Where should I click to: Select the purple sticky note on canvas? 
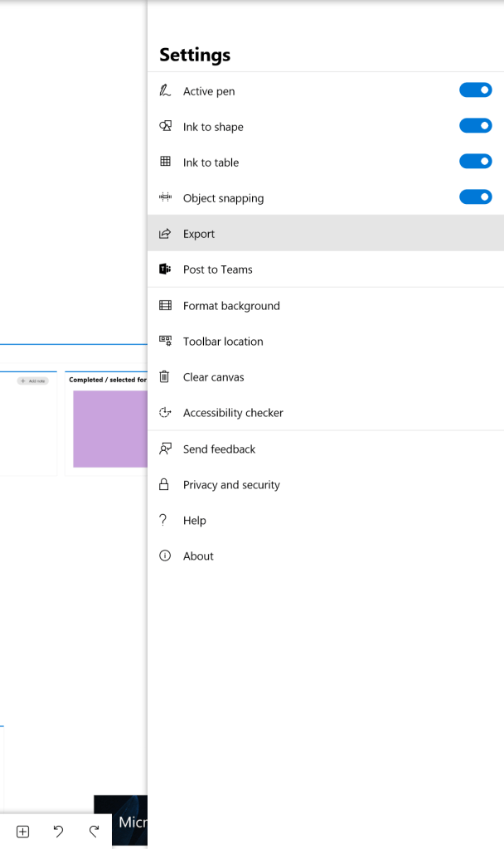tap(109, 429)
